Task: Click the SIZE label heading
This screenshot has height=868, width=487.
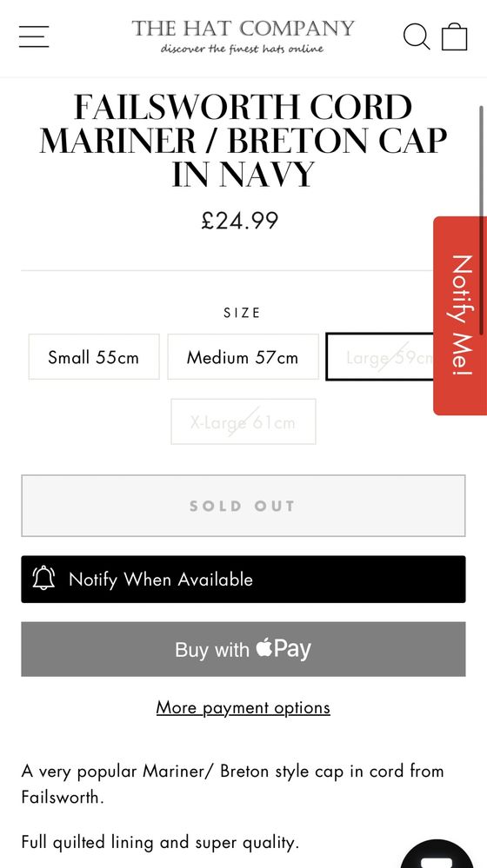Action: coord(242,313)
